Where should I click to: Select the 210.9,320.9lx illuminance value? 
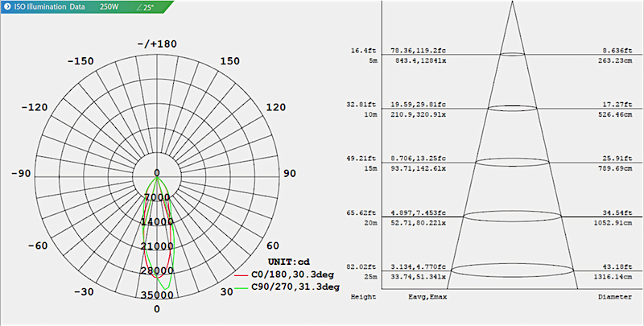(x=418, y=115)
